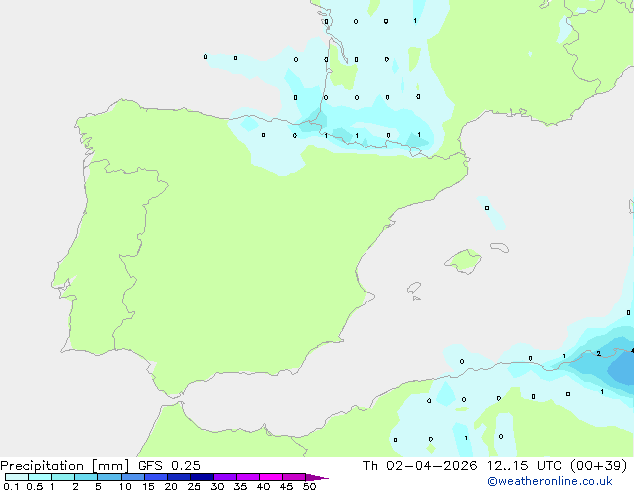Pick the 35–40 mm violet legend swatch

tap(247, 477)
